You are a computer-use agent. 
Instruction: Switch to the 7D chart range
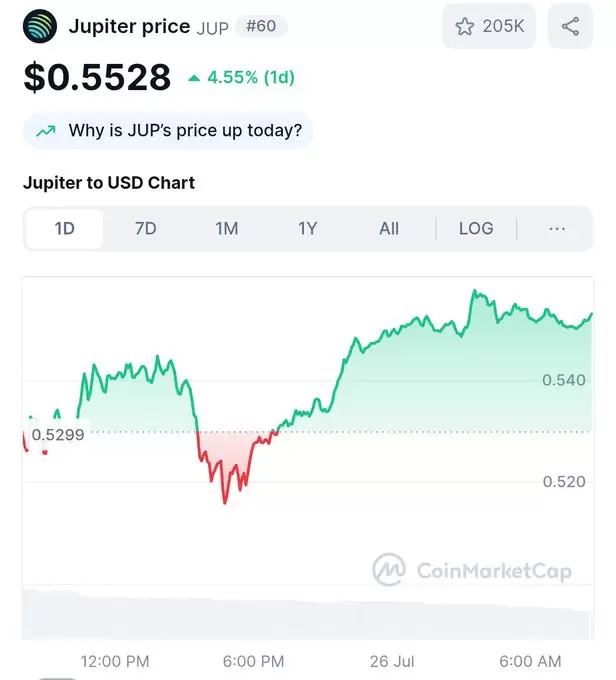coord(145,229)
